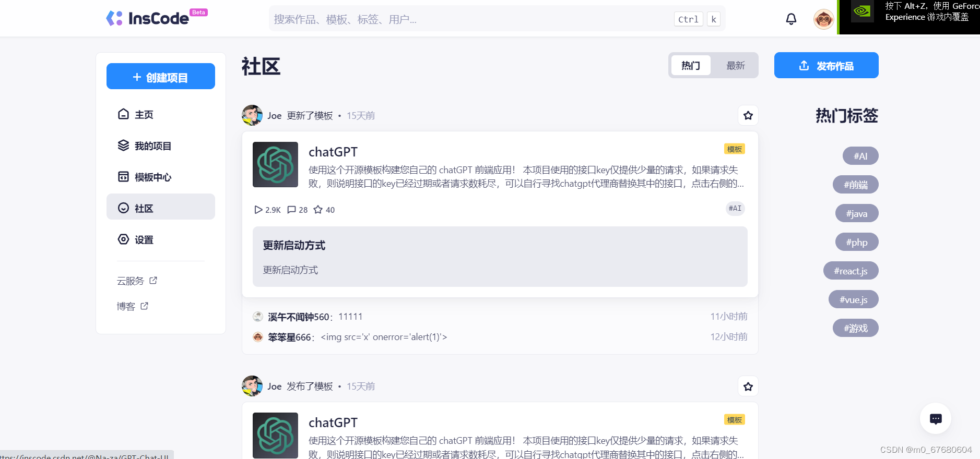The image size is (980, 459).
Task: Click avatar of 溪午不闻钟560
Action: tap(258, 317)
